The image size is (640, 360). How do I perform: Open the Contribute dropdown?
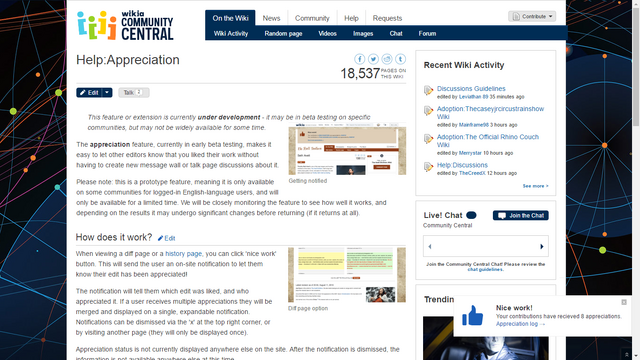tap(532, 16)
